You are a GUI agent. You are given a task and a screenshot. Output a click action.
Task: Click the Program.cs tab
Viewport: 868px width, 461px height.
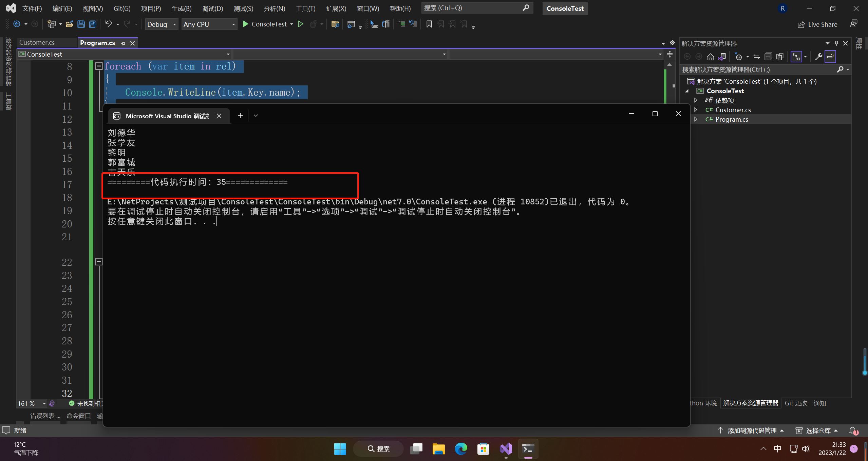(98, 42)
